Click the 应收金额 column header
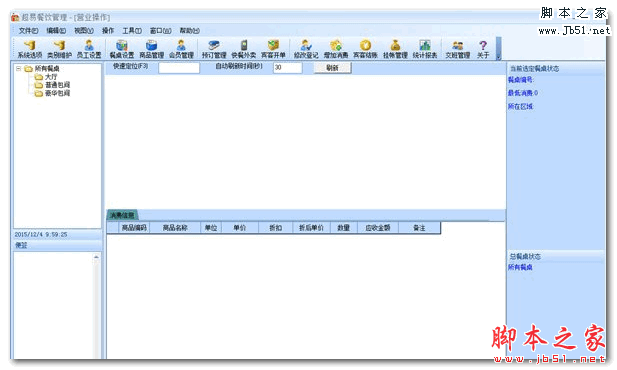 (378, 228)
